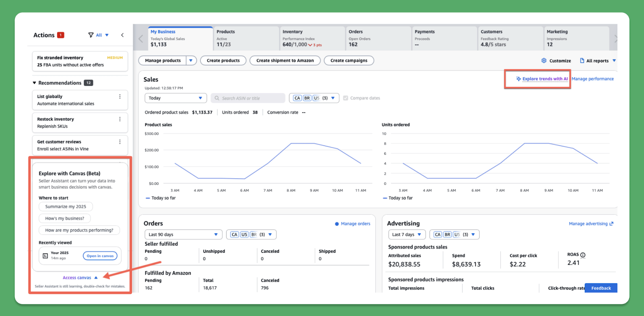
Task: Click the Customize gear icon
Action: (544, 60)
